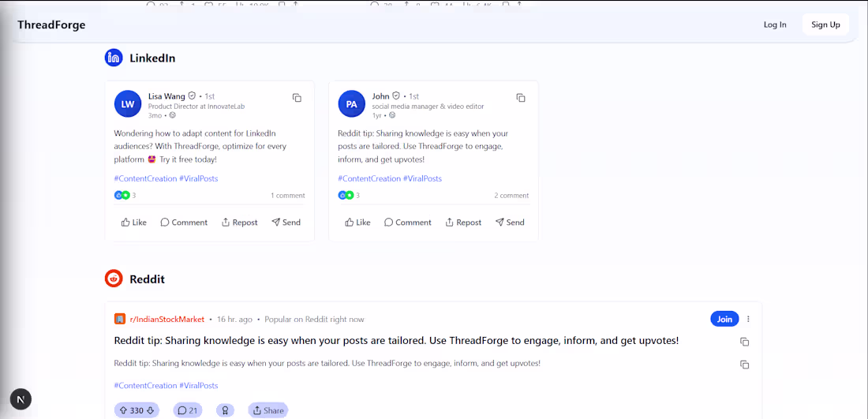868x419 pixels.
Task: Click the verified badge next to Lisa Wang
Action: click(192, 95)
